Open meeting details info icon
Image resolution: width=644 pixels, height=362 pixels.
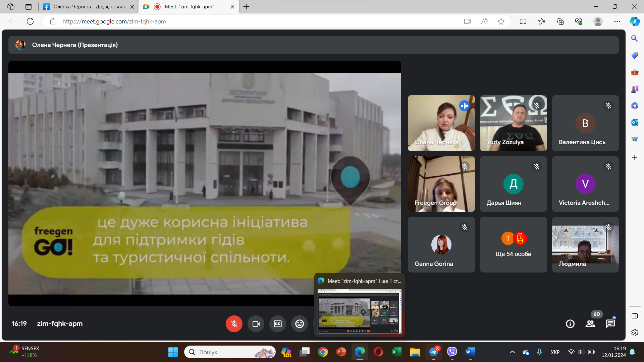[570, 324]
